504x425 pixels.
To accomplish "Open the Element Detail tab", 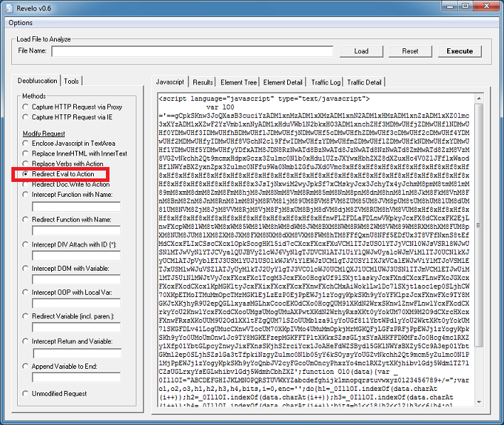I will pos(283,82).
